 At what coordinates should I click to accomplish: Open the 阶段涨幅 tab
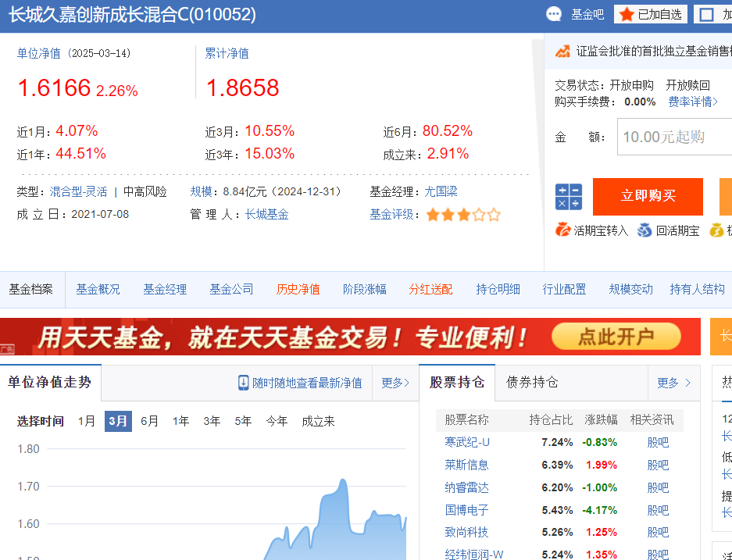pos(365,289)
